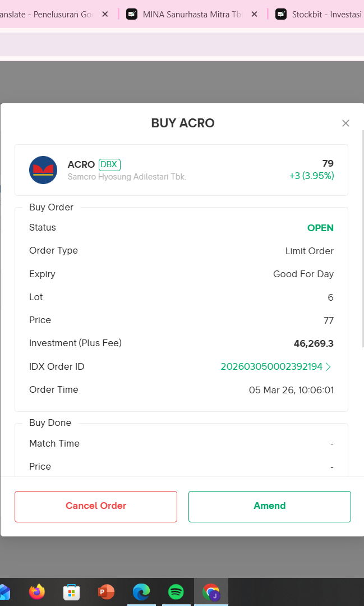Screen dimensions: 364x606
Task: Switch to the Stockbit - Investasi tab
Action: [x=325, y=14]
